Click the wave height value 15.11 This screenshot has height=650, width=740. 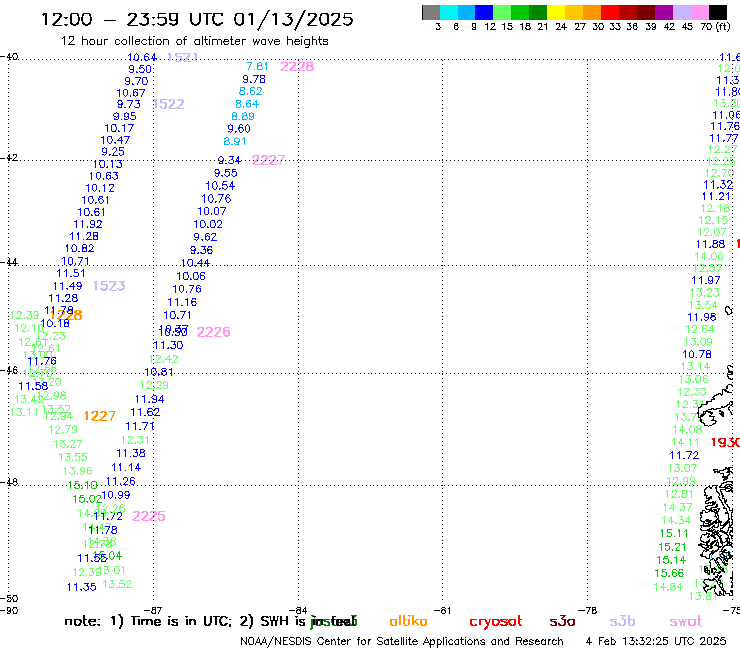pos(674,533)
